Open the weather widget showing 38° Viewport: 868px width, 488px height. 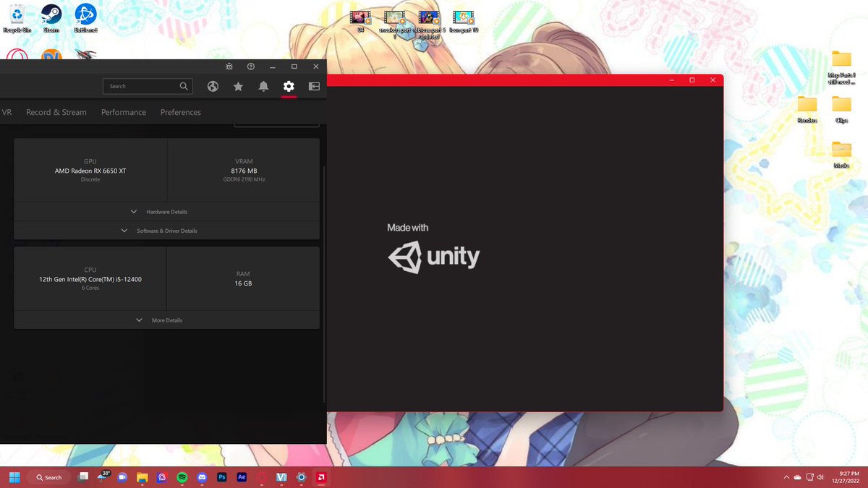(103, 477)
